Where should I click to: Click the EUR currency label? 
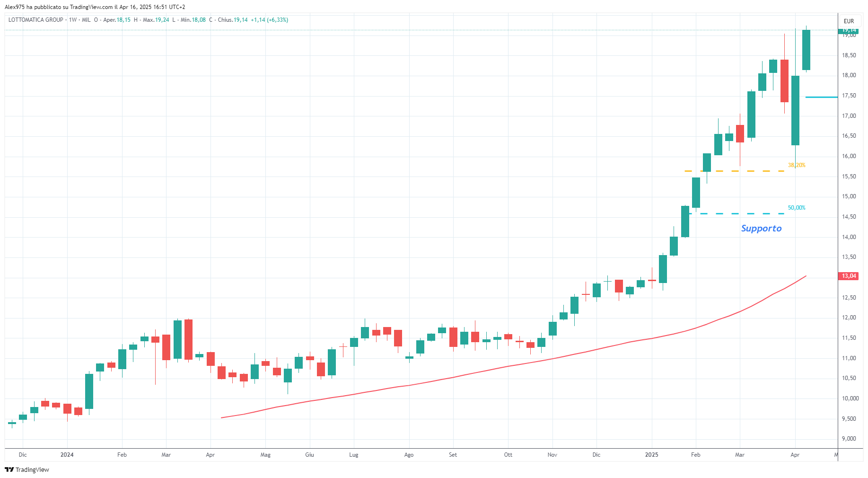tap(849, 21)
